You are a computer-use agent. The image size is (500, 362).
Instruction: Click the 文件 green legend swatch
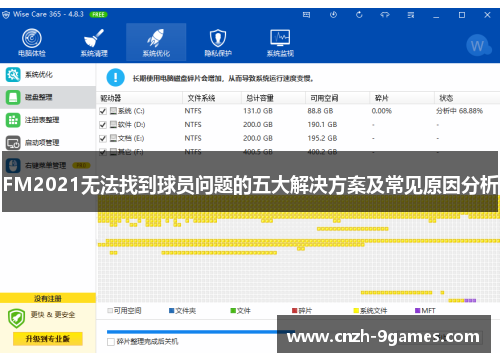click(x=233, y=311)
